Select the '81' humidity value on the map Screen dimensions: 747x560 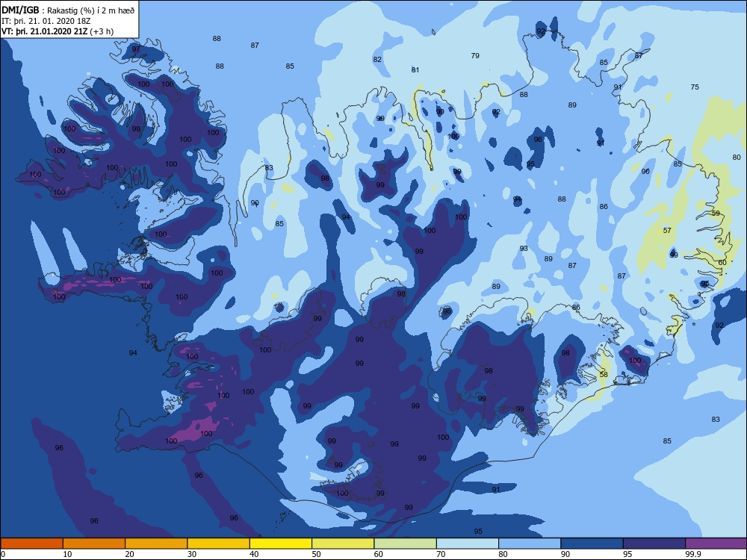coord(415,70)
